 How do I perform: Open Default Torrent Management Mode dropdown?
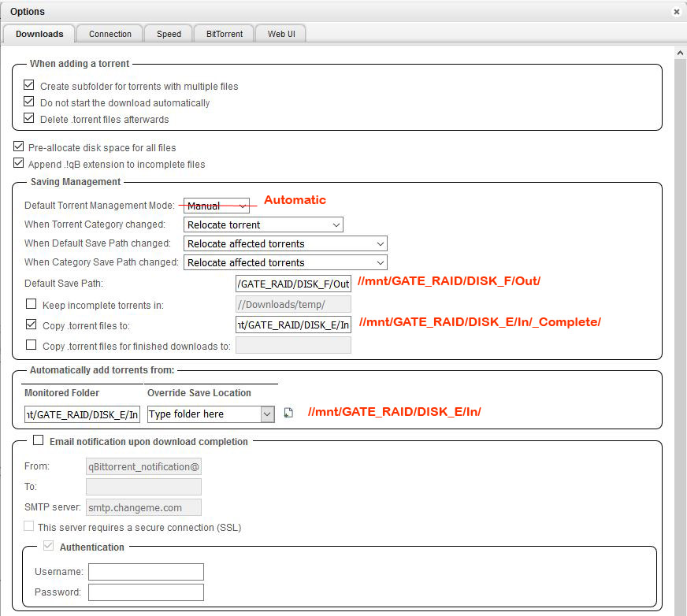(x=217, y=206)
